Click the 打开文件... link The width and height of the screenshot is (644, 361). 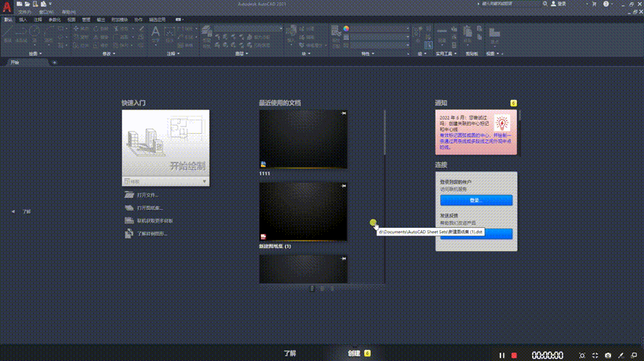[147, 195]
